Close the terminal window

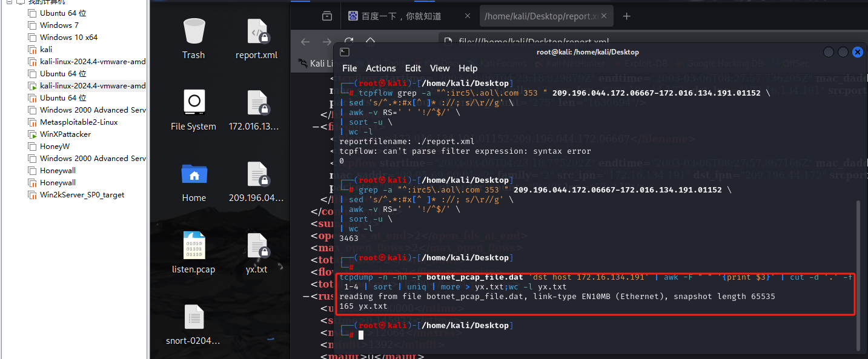857,52
